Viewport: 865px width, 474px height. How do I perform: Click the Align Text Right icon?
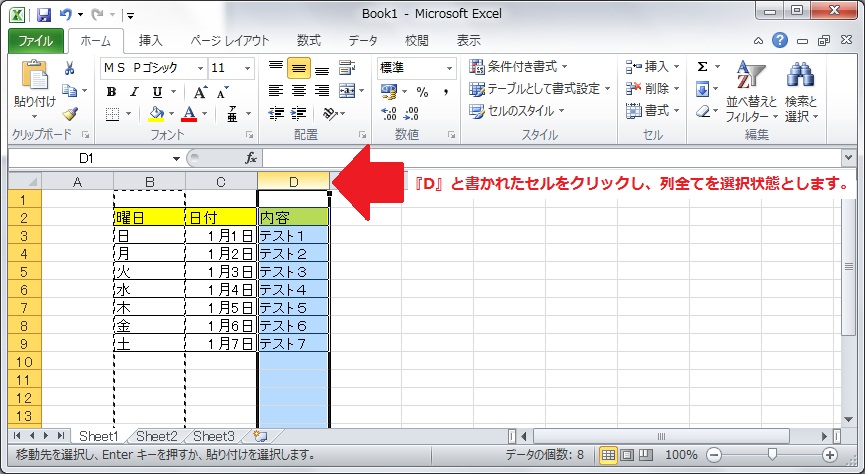pyautogui.click(x=322, y=90)
